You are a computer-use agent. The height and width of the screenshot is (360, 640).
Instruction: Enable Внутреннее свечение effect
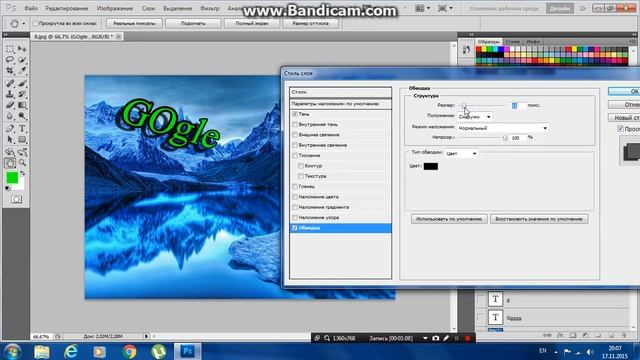295,145
